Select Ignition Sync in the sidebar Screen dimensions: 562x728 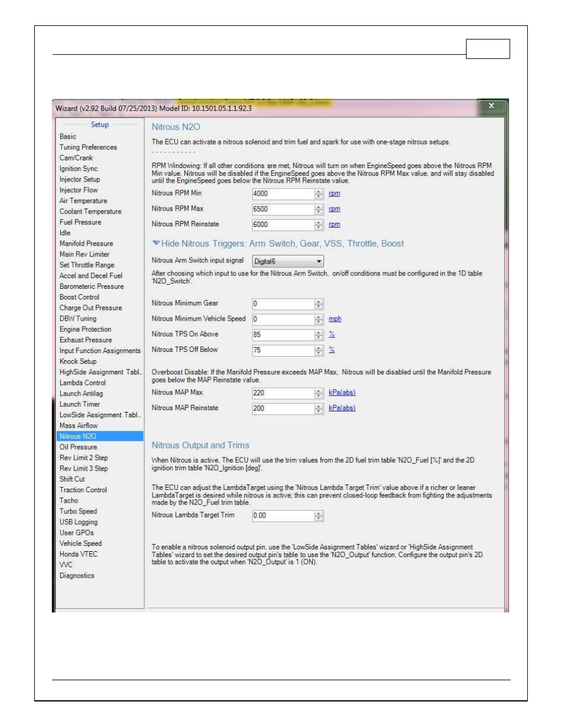tap(78, 169)
